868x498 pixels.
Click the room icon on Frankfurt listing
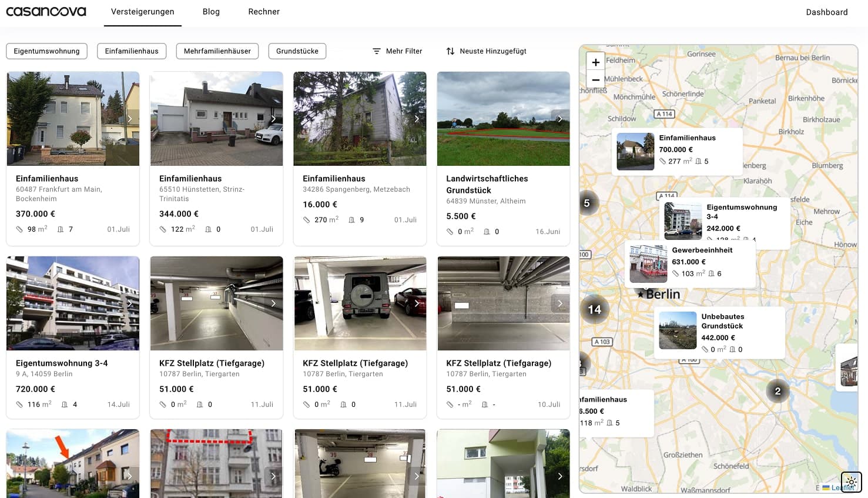61,229
